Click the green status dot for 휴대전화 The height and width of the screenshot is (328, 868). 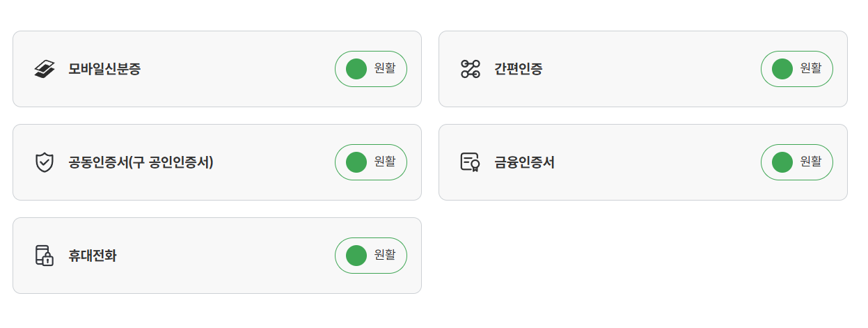[x=356, y=256]
